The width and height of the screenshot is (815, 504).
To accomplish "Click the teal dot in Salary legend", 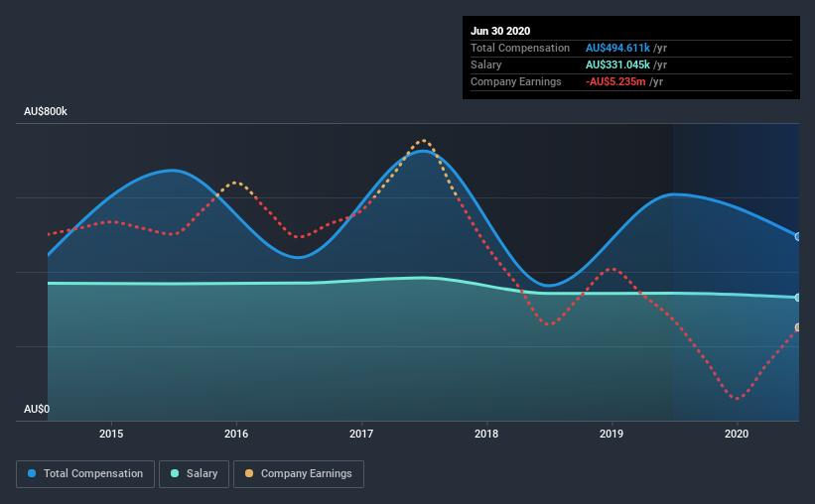I will pos(175,473).
